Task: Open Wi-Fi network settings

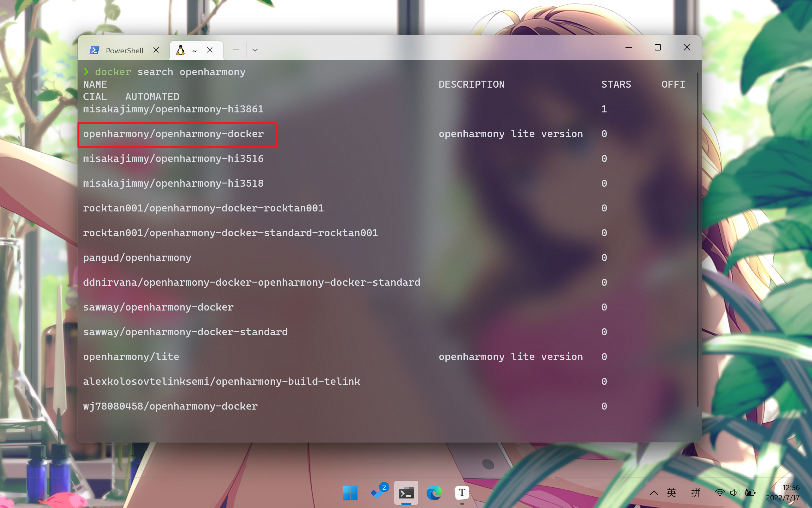Action: [x=719, y=493]
